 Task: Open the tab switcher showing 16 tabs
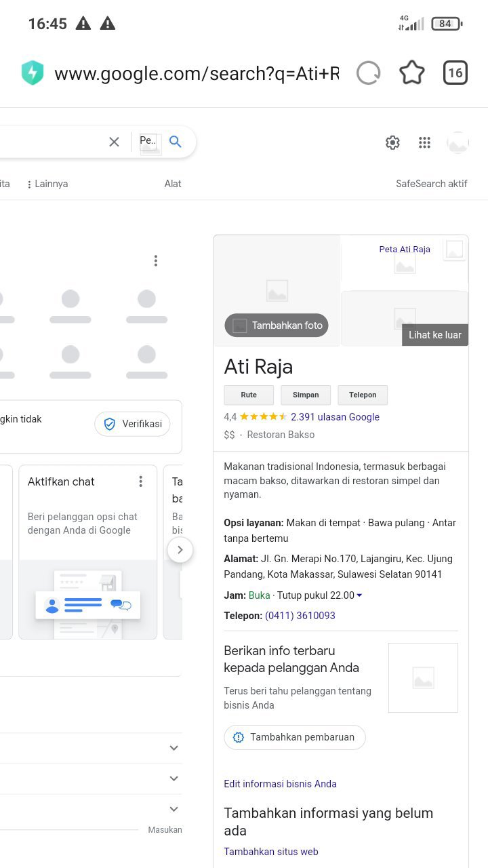click(x=455, y=73)
